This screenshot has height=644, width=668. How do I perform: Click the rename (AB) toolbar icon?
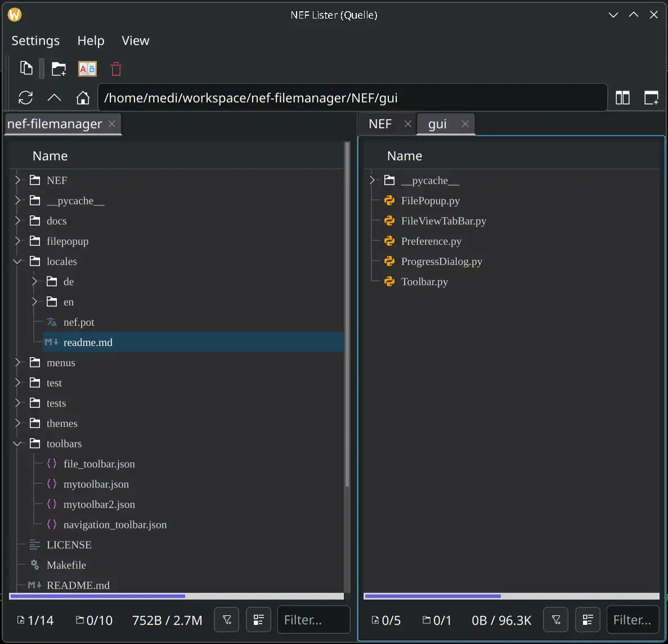(x=87, y=69)
